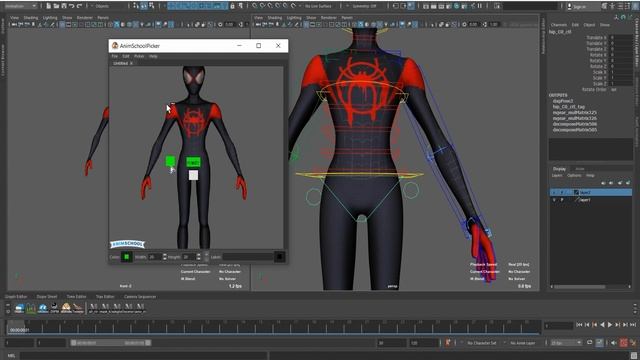
Task: Open the File menu in AnimSchoolPicker
Action: [115, 56]
